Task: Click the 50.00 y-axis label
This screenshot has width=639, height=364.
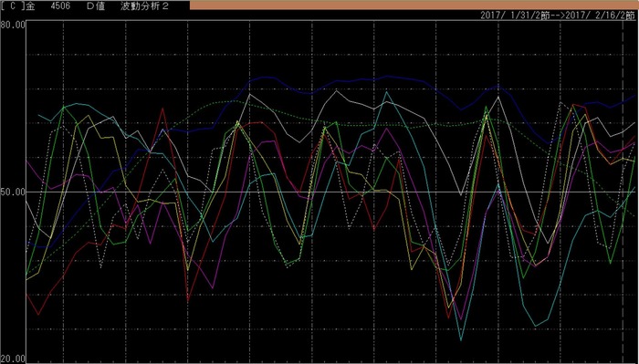Action: tap(13, 192)
